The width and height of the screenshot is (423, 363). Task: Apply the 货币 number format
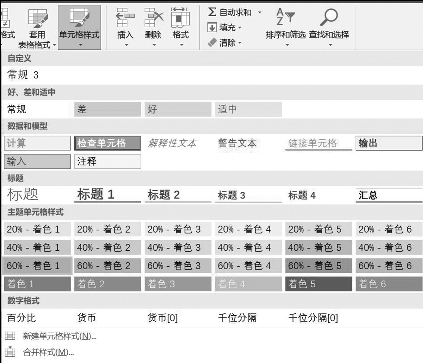(107, 318)
